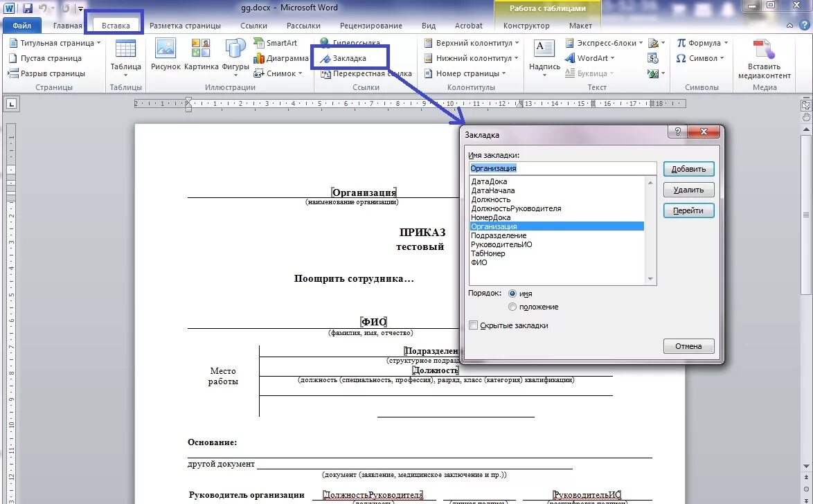Insert a Перекрестная ссылка cross-reference

tap(366, 73)
